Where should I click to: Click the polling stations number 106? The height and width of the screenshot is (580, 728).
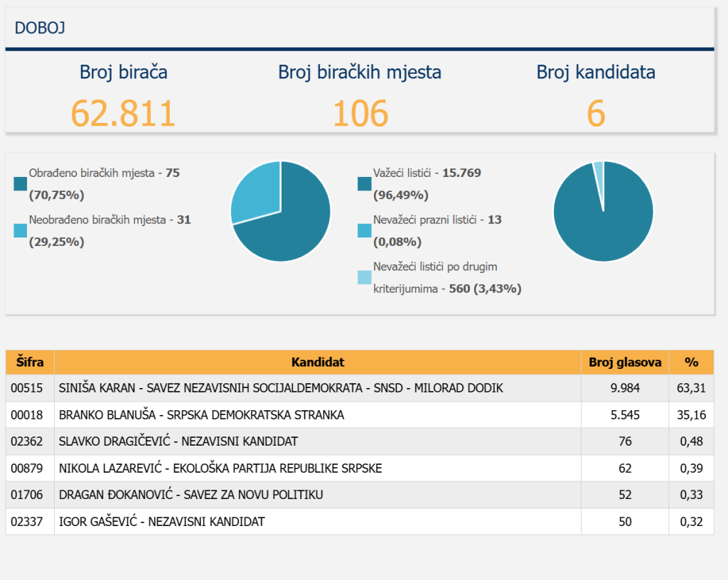(x=360, y=114)
